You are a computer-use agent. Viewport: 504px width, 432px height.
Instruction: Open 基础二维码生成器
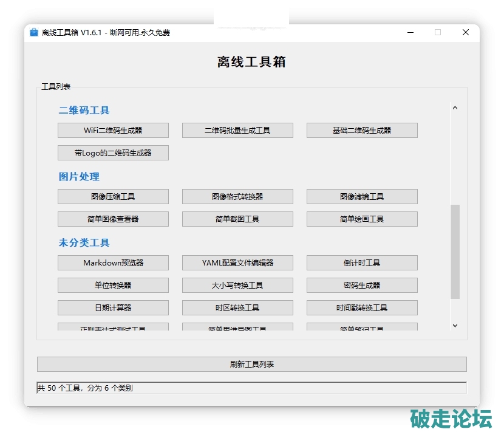tap(362, 131)
